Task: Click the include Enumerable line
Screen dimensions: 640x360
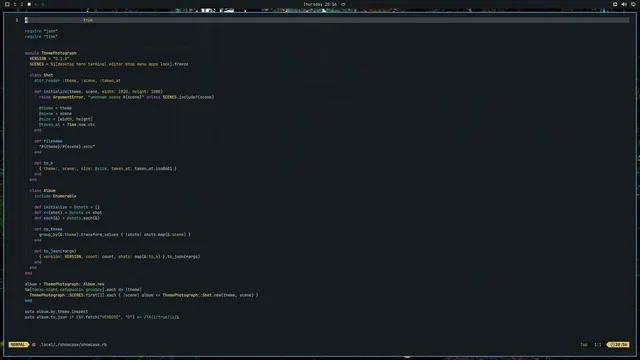Action: coord(55,196)
